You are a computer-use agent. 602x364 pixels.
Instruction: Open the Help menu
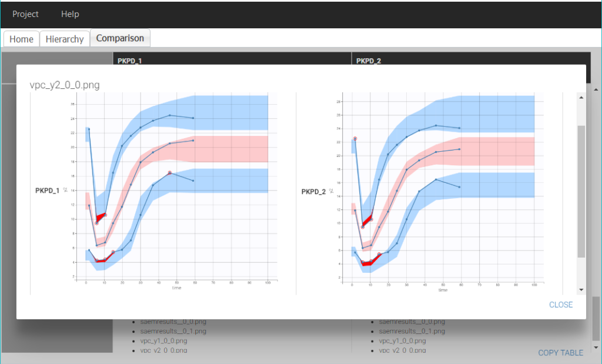[x=70, y=14]
